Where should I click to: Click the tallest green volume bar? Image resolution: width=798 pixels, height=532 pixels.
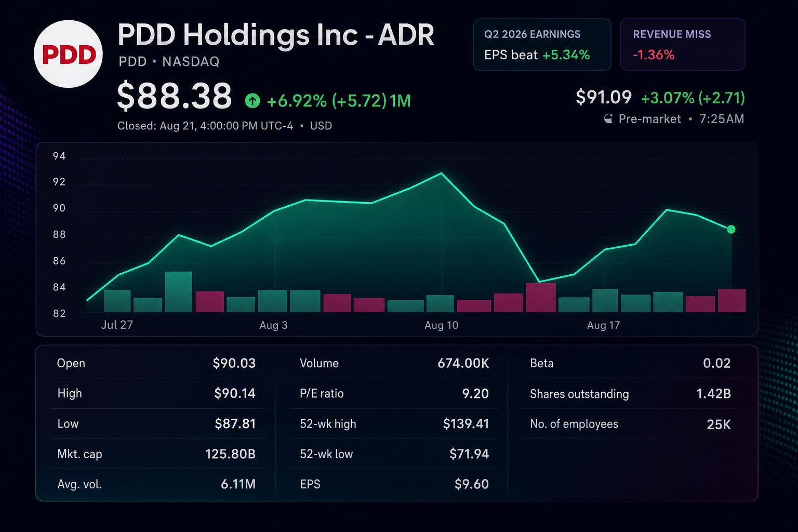[178, 292]
